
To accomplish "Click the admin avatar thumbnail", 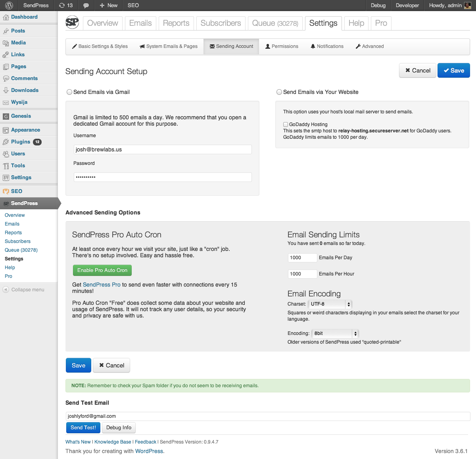I will click(467, 6).
